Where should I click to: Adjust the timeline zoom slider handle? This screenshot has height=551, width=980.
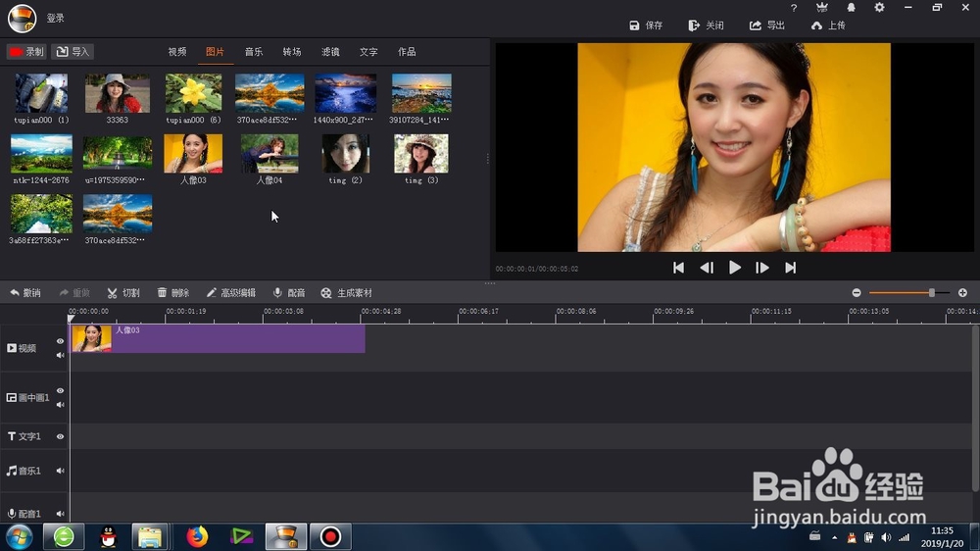click(x=931, y=293)
